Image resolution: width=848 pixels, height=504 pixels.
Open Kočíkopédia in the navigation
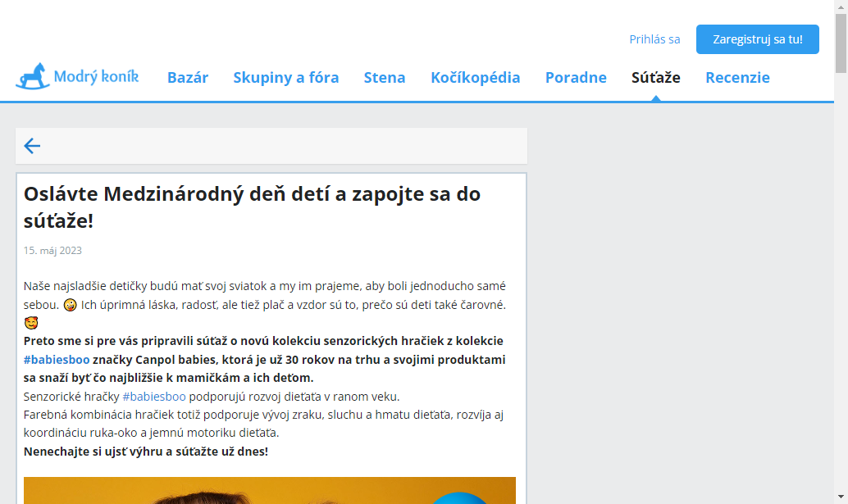(x=476, y=77)
